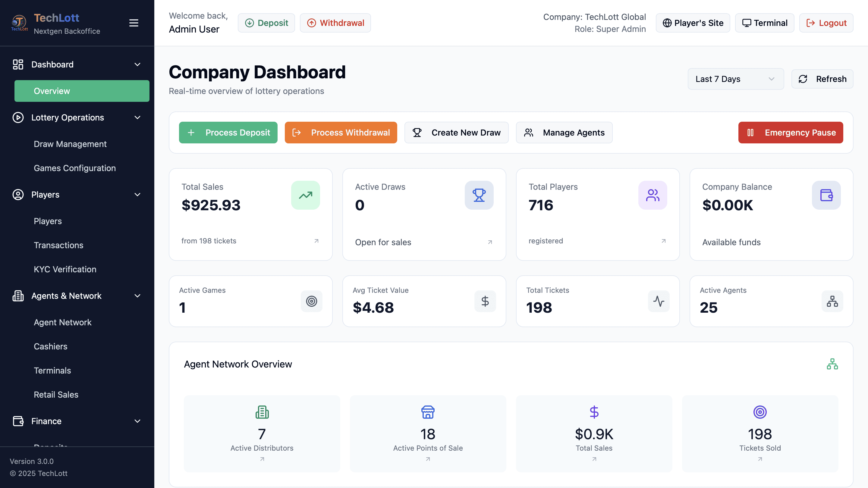Click the Company Balance wallet icon
Screen dimensions: 868x488
(x=826, y=195)
